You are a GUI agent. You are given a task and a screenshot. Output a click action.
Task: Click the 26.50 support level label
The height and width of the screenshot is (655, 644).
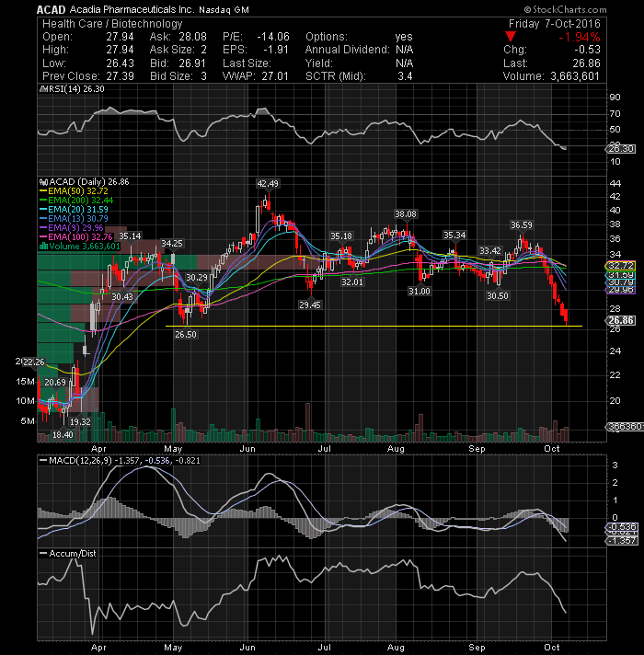click(x=186, y=335)
